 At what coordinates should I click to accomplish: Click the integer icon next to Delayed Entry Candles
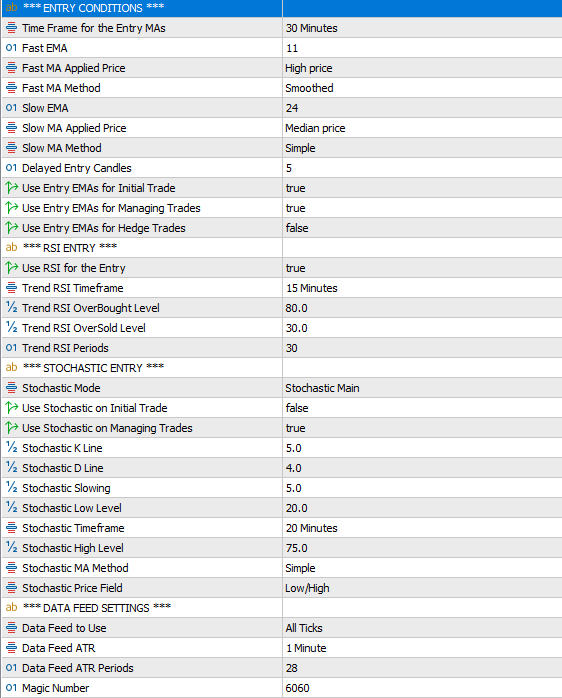coord(12,168)
